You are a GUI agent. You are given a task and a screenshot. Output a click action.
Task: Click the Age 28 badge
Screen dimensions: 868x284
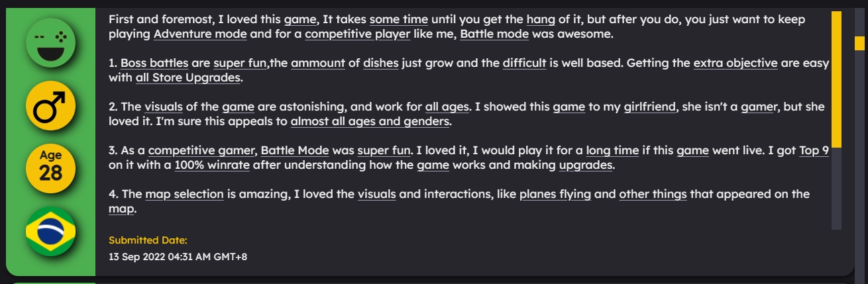(50, 167)
